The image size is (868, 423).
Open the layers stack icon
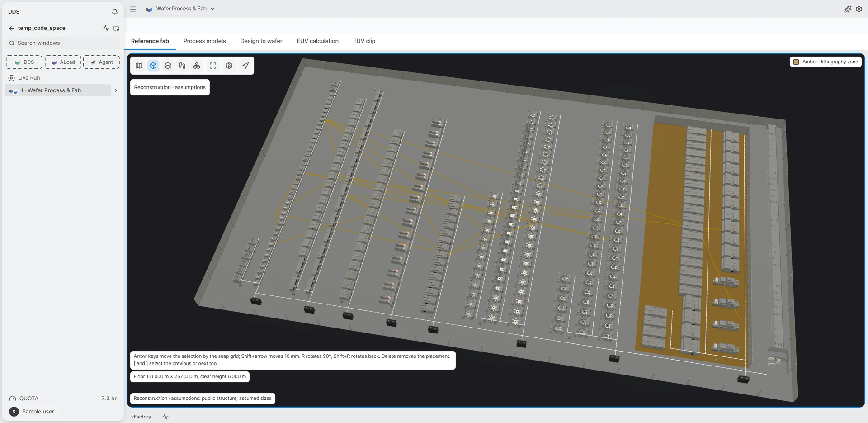point(168,66)
